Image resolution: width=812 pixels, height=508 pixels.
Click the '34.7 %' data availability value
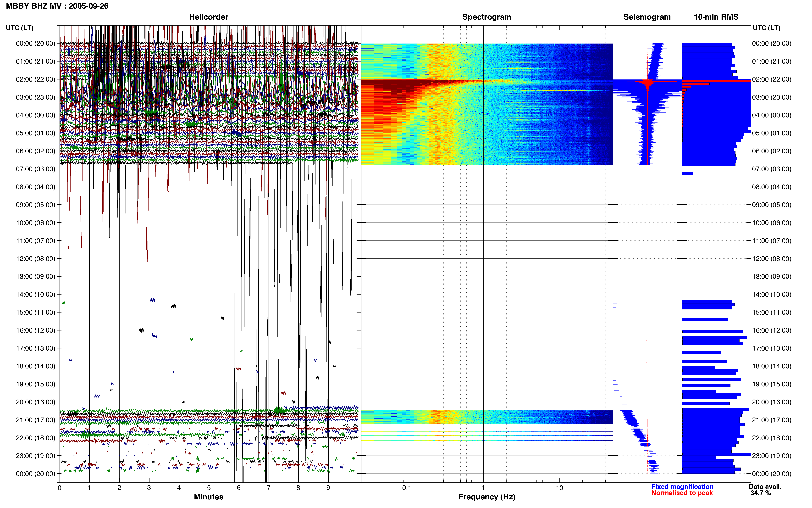coord(761,493)
